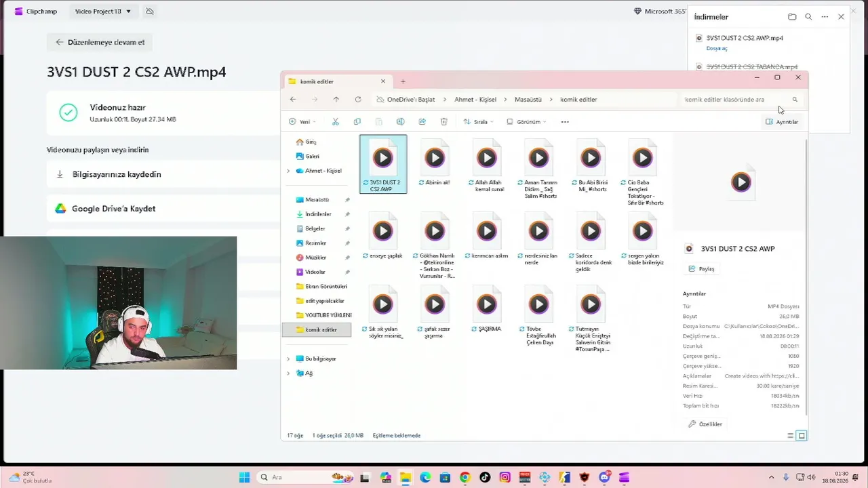This screenshot has width=868, height=488.
Task: Click the Cut scissors icon in Explorer toolbar
Action: (x=335, y=122)
